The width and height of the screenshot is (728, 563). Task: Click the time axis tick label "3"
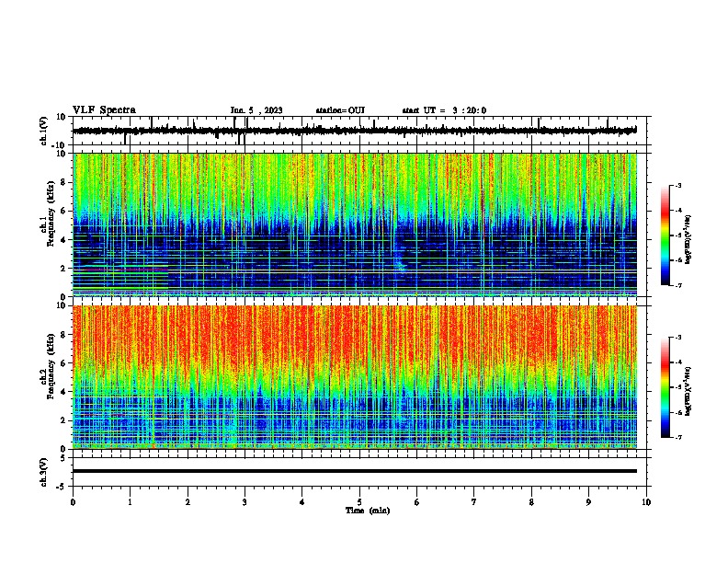pos(245,502)
